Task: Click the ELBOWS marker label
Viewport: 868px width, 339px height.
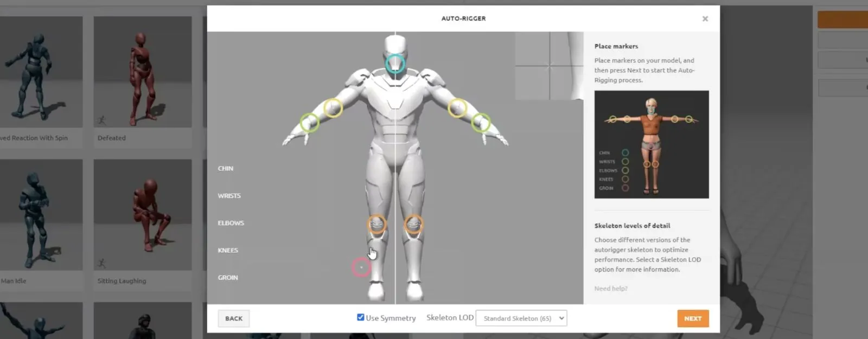Action: 231,223
